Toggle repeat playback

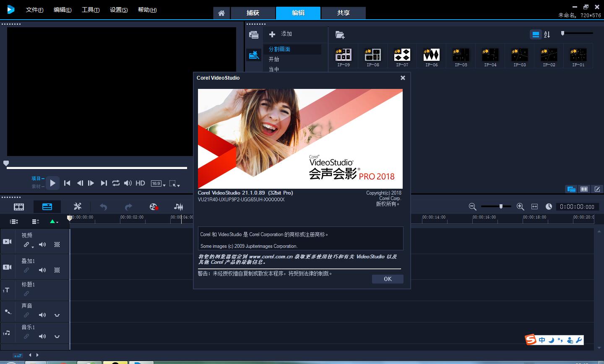116,183
